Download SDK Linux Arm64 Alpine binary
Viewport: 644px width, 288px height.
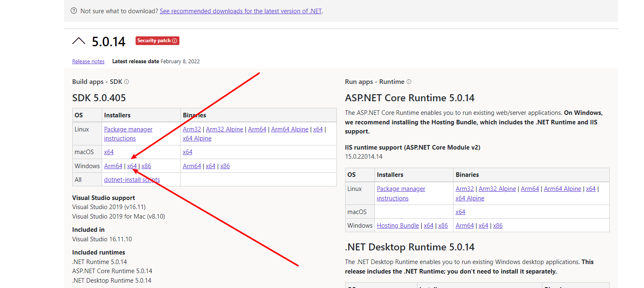pyautogui.click(x=290, y=129)
